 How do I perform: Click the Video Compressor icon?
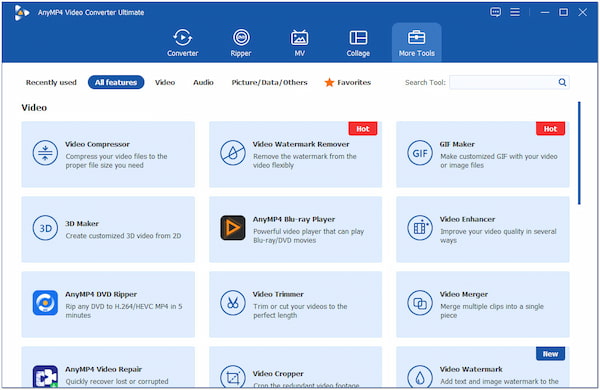[45, 153]
